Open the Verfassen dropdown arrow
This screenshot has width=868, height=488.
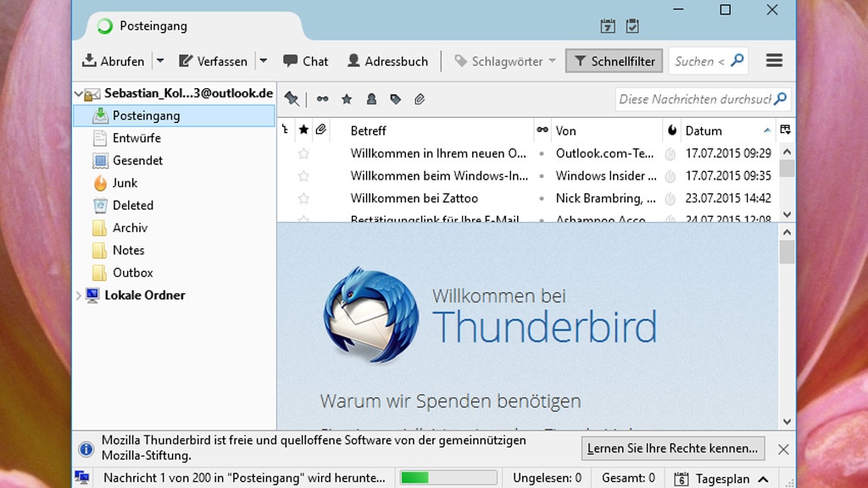tap(264, 61)
